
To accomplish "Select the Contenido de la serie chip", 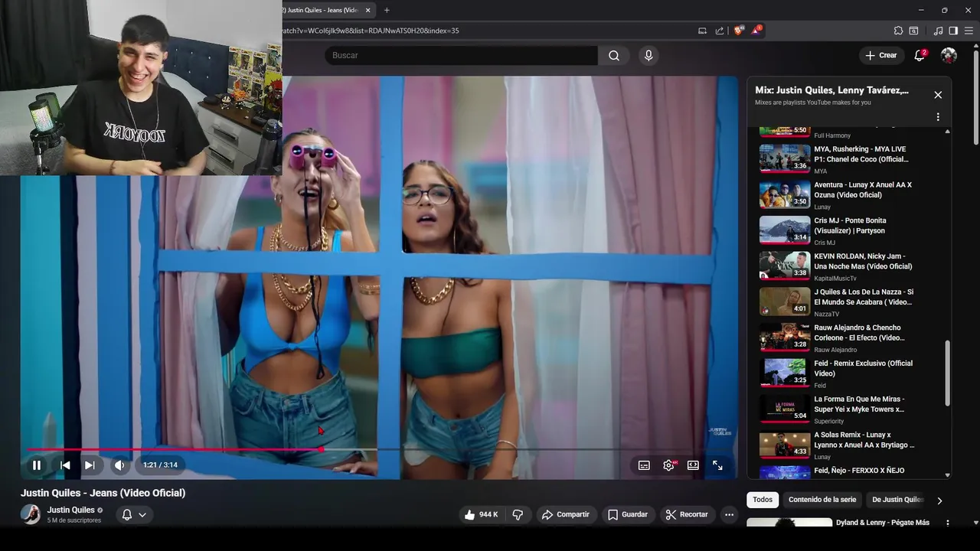I will point(822,500).
